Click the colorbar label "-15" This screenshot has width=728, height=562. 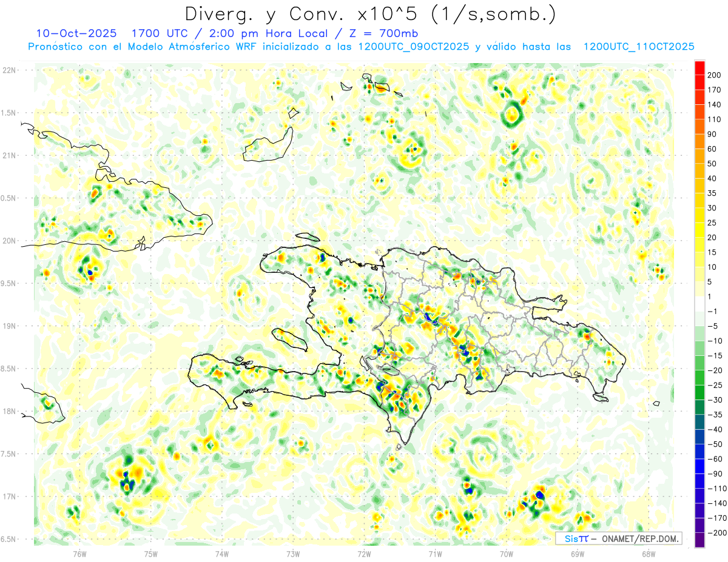(716, 356)
